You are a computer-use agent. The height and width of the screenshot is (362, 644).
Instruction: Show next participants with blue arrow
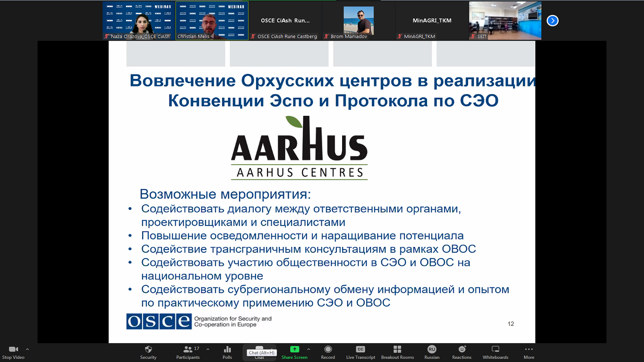(552, 21)
